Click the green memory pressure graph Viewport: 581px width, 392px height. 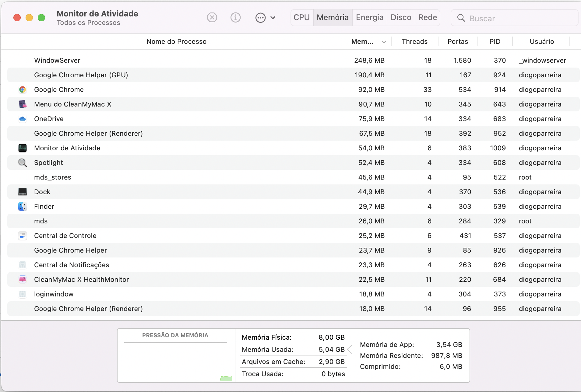(x=226, y=379)
